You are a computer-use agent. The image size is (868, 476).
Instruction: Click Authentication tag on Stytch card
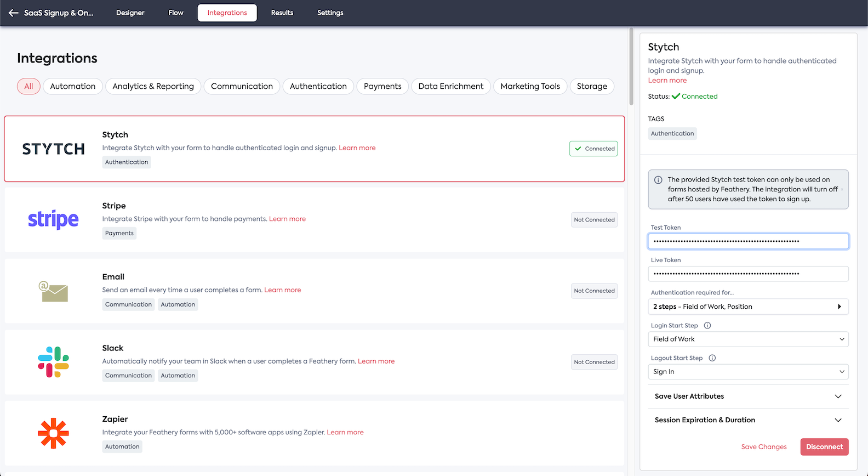127,162
